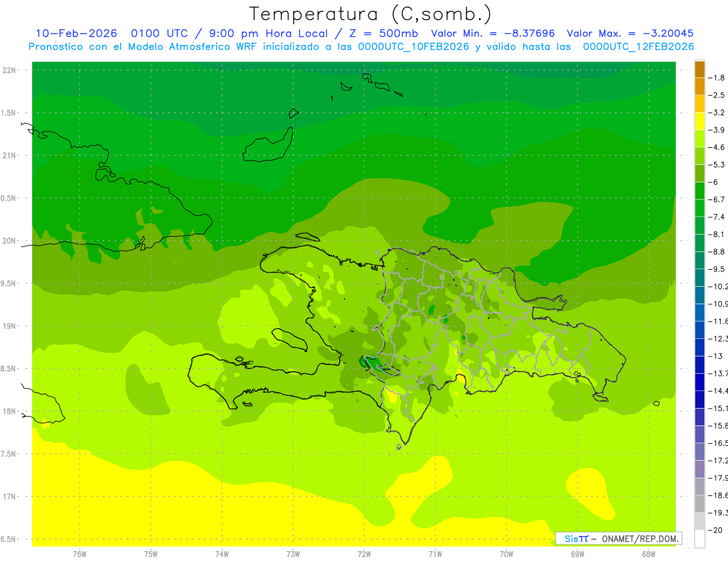The width and height of the screenshot is (728, 562).
Task: Click the "70W" longitude label
Action: (507, 554)
